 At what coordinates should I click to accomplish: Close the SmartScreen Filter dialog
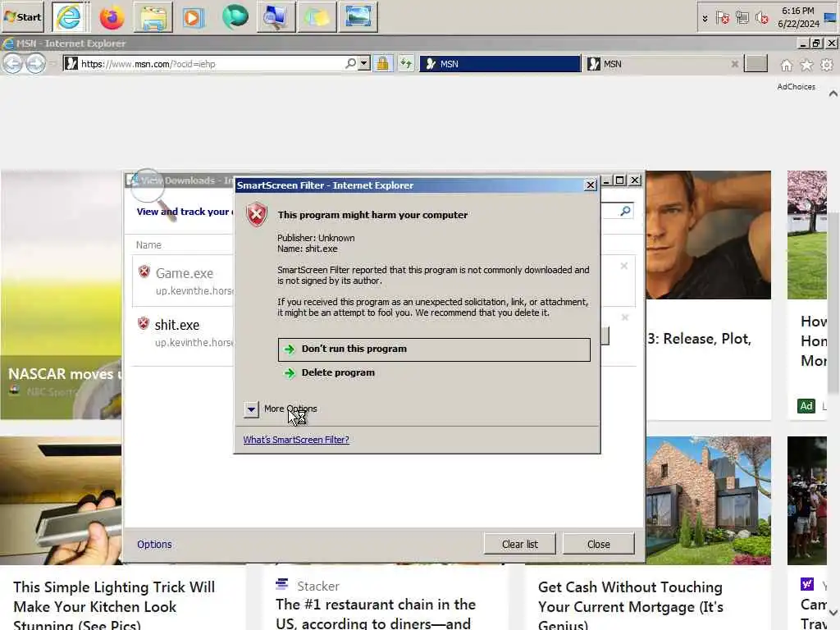(590, 185)
